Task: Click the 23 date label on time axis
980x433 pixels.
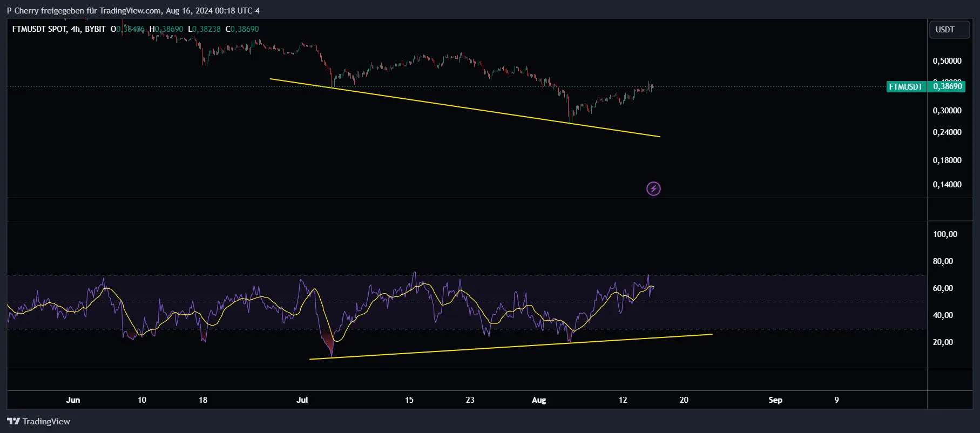Action: click(470, 400)
